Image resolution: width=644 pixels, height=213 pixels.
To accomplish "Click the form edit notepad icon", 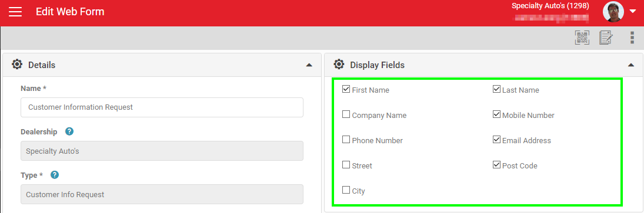I will pyautogui.click(x=606, y=38).
